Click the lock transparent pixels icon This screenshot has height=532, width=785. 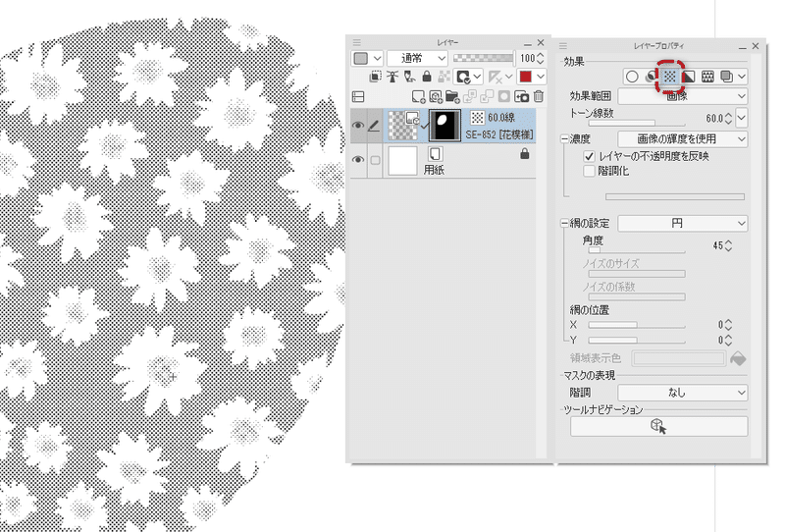point(444,77)
